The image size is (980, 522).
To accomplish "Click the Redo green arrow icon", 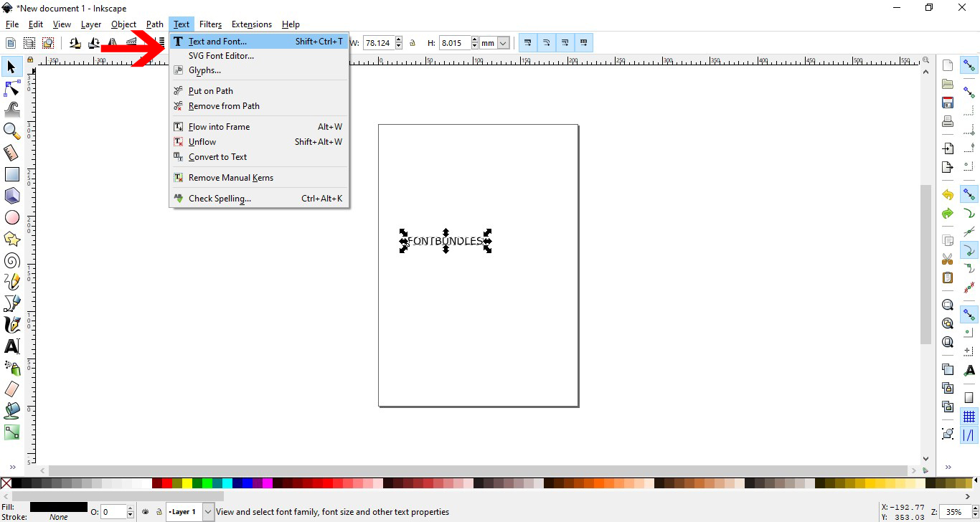I will point(948,214).
